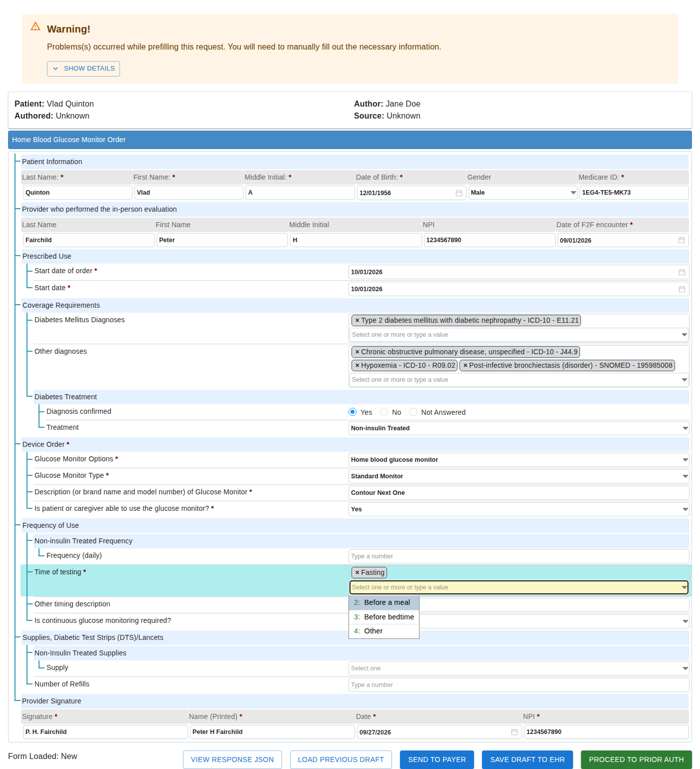Click the Home Blood Glucose Monitor Order header

pyautogui.click(x=350, y=140)
